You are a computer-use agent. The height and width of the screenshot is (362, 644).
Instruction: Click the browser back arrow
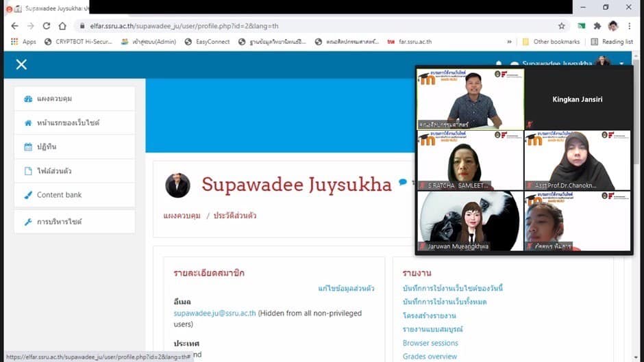click(x=14, y=26)
